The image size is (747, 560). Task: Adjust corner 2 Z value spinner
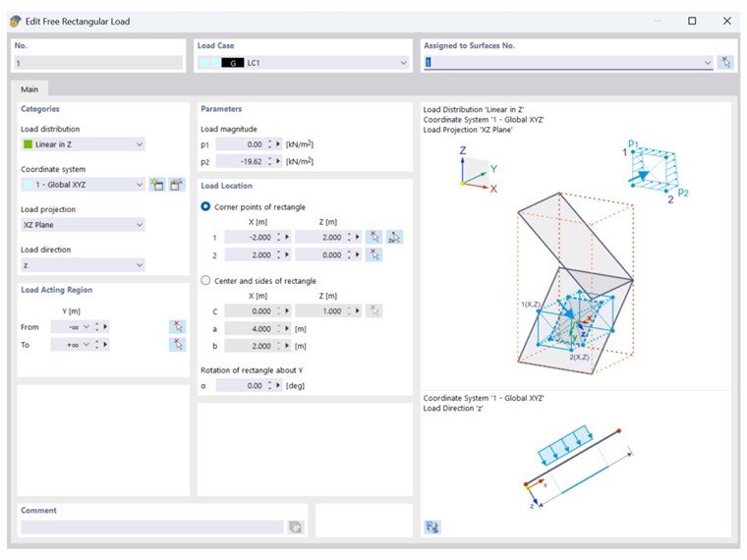click(x=349, y=254)
